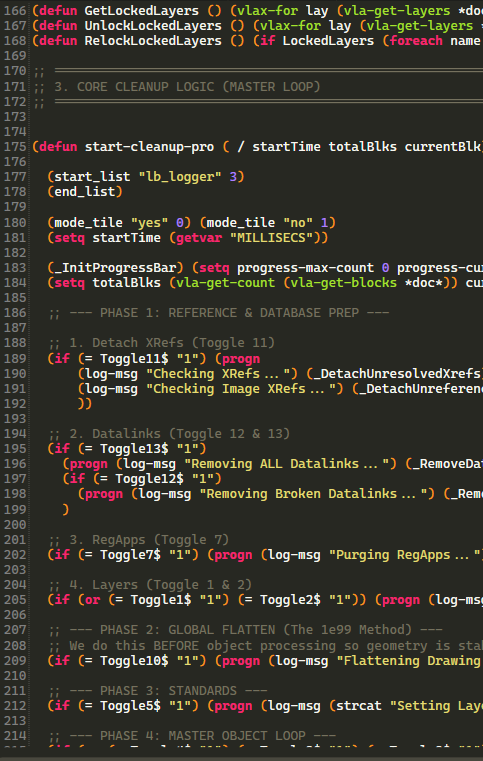Click the Toggle12$ variable
483x761 pixels.
click(149, 480)
